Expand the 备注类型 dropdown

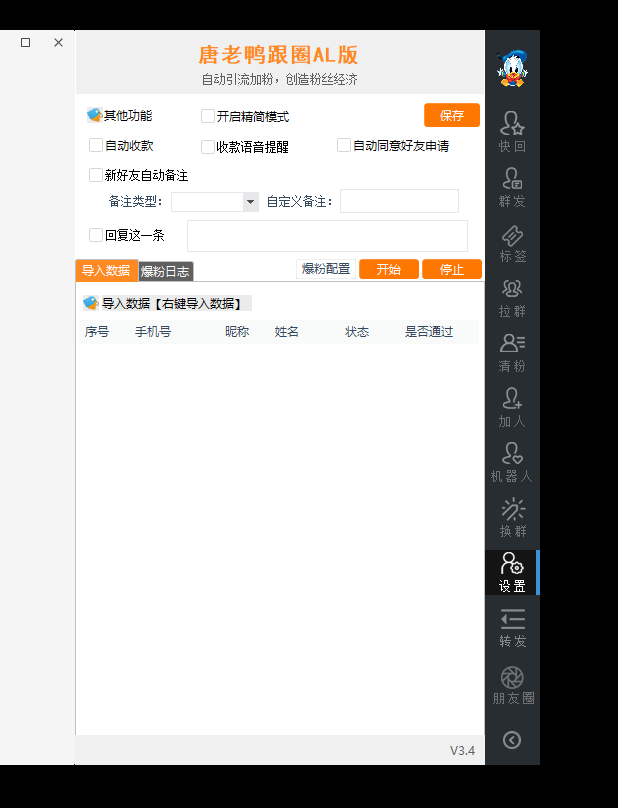250,202
